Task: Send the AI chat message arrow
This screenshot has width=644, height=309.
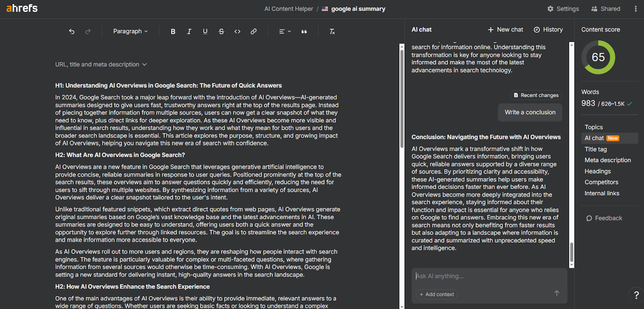Action: 557,293
